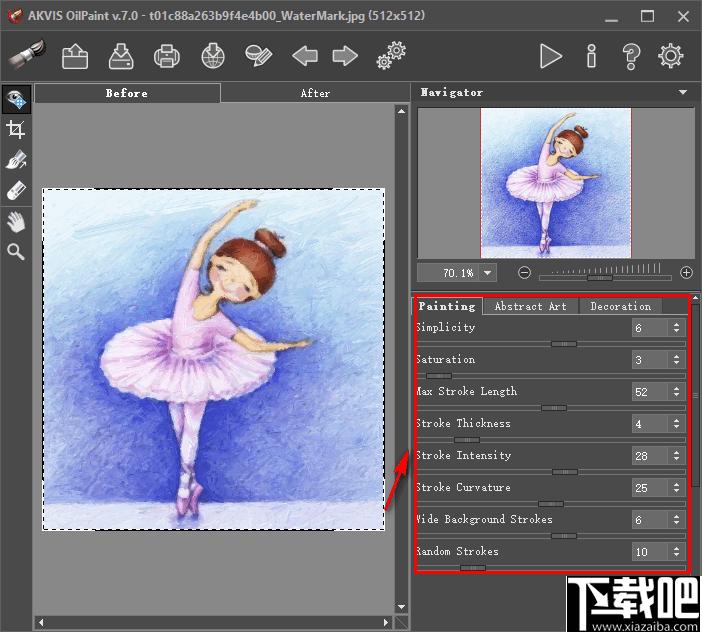Screen dimensions: 702x632
Task: Click the horizontal scroll left arrow
Action: [x=41, y=622]
